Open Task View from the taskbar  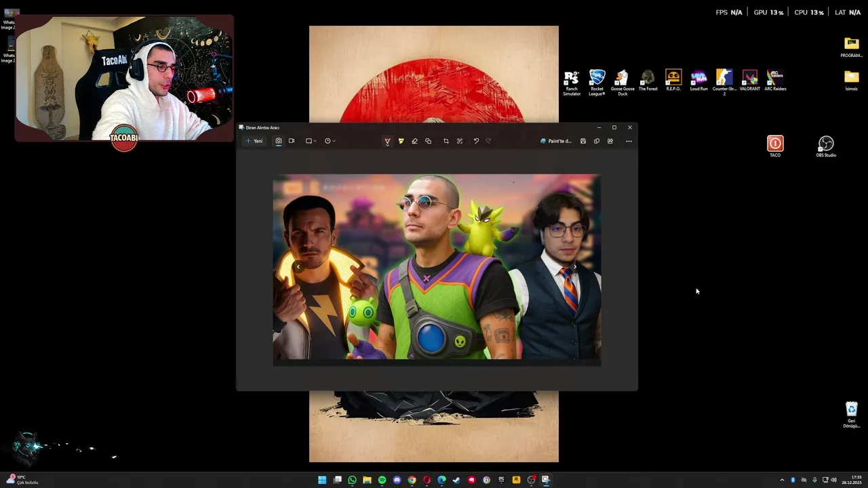coord(337,480)
